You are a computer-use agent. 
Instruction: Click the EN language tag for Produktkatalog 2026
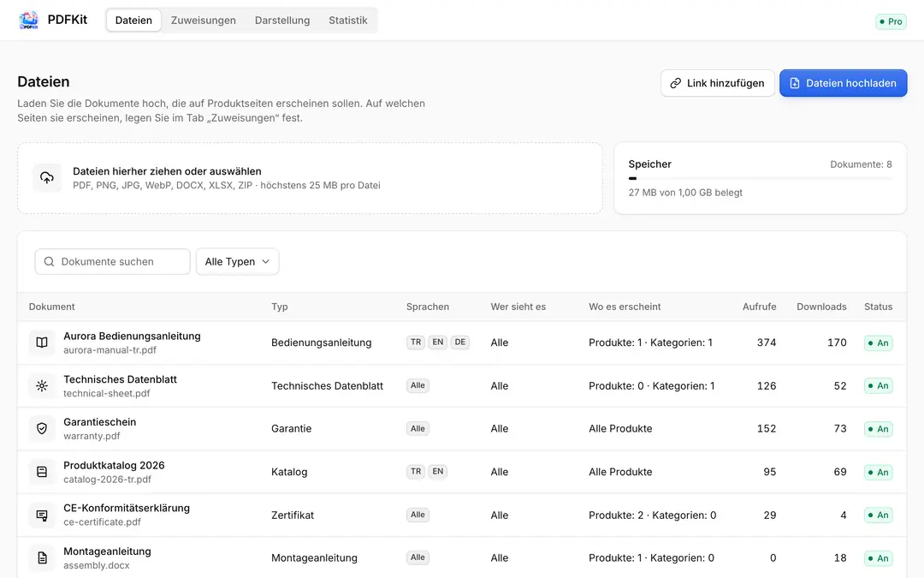pos(438,471)
